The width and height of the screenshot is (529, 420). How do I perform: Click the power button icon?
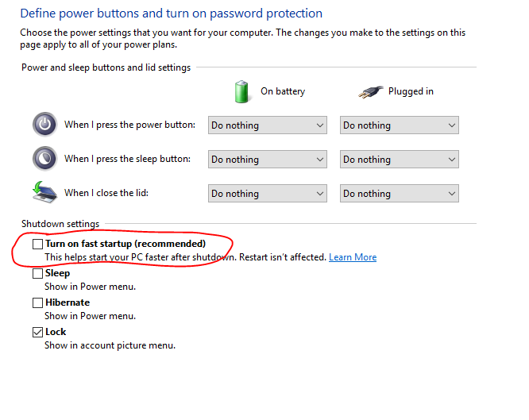[x=44, y=125]
